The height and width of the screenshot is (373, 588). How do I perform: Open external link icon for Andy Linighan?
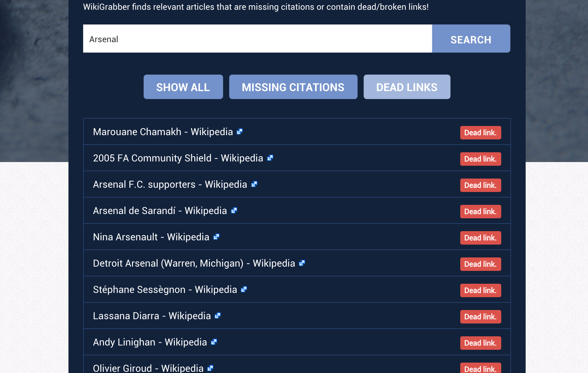pyautogui.click(x=214, y=342)
